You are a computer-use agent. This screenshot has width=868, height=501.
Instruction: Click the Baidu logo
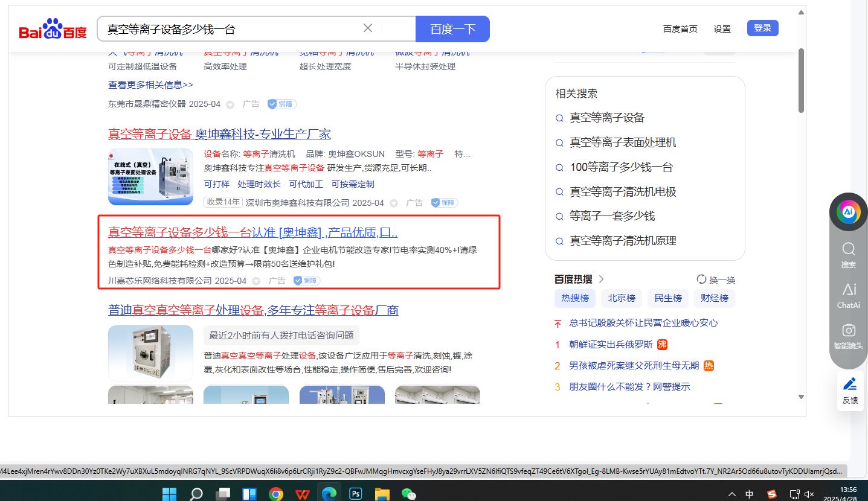[53, 30]
